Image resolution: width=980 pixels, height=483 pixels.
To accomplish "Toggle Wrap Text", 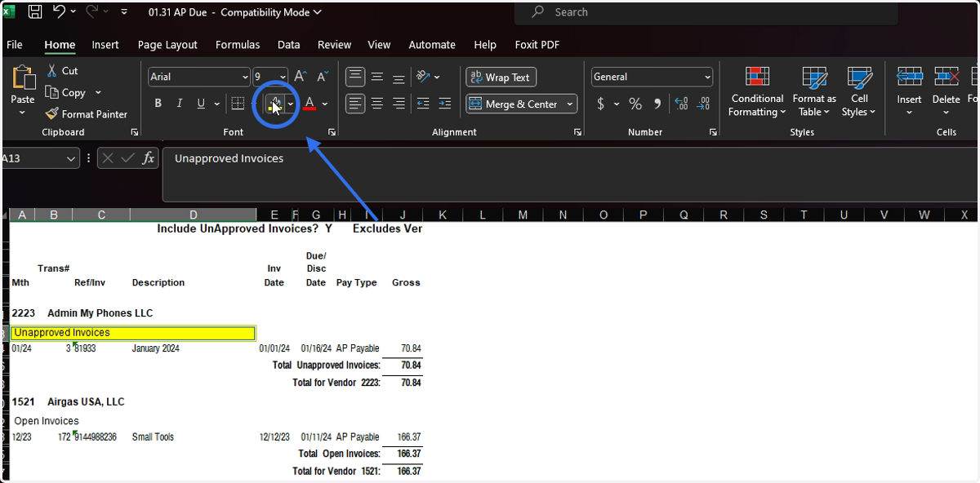I will pos(501,78).
